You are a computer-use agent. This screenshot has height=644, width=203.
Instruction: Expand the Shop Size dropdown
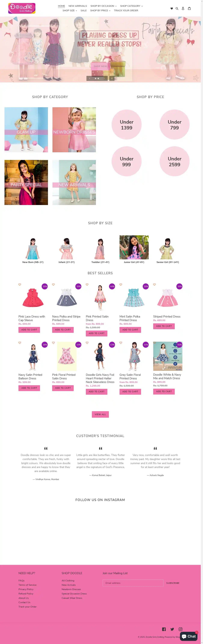coord(70,11)
